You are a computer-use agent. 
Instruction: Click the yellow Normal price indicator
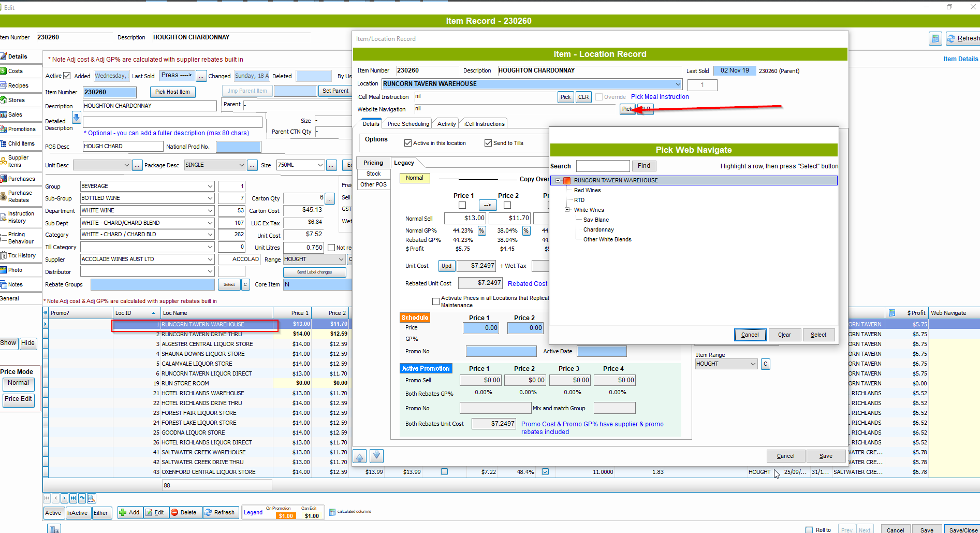pos(414,178)
